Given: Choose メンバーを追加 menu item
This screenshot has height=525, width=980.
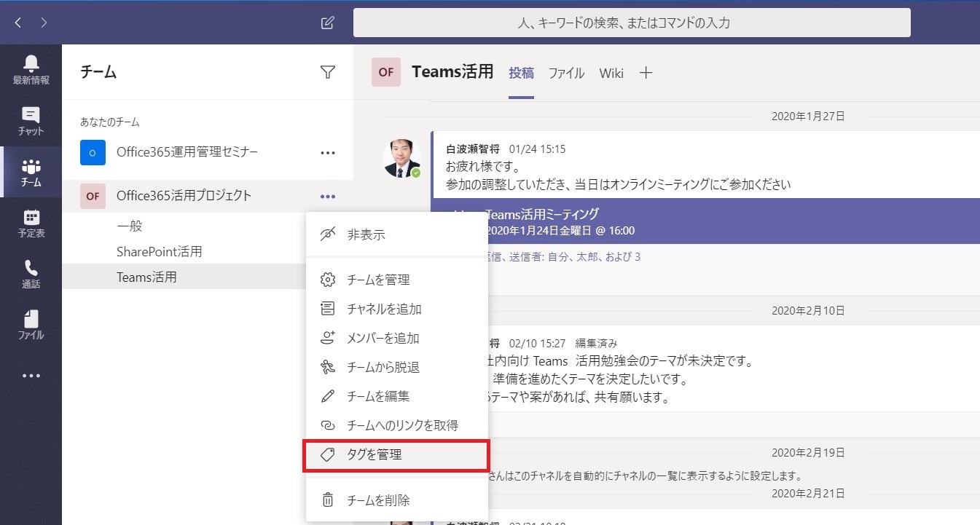Looking at the screenshot, I should (x=397, y=338).
